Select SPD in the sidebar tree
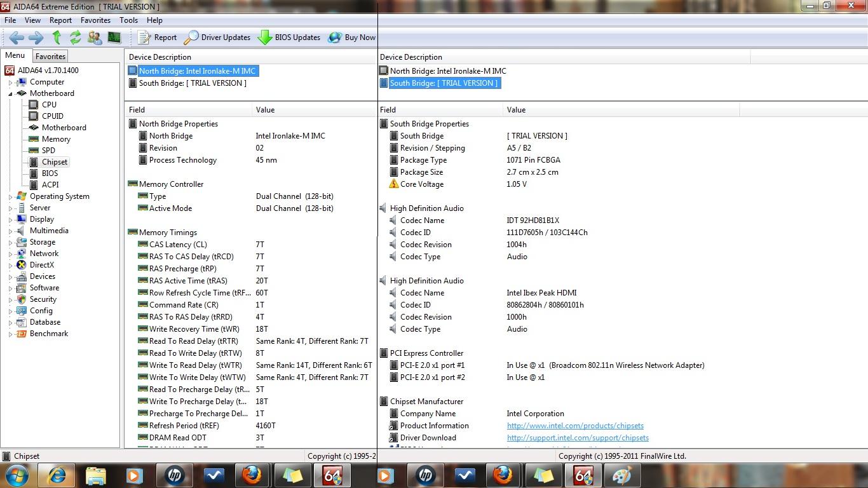This screenshot has width=868, height=488. tap(48, 151)
